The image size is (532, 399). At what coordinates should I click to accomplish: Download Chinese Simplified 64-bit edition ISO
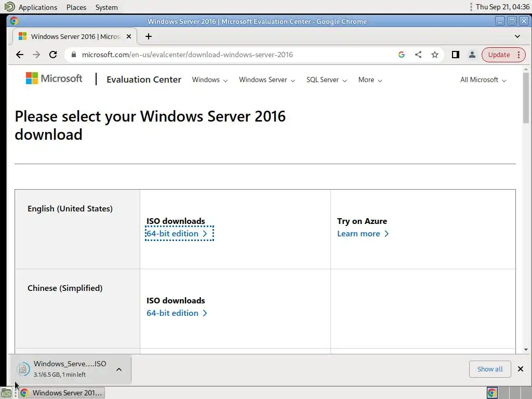(x=177, y=313)
